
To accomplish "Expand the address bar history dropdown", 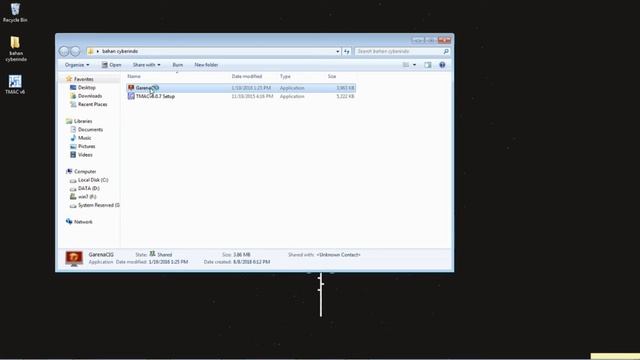I will [x=338, y=51].
